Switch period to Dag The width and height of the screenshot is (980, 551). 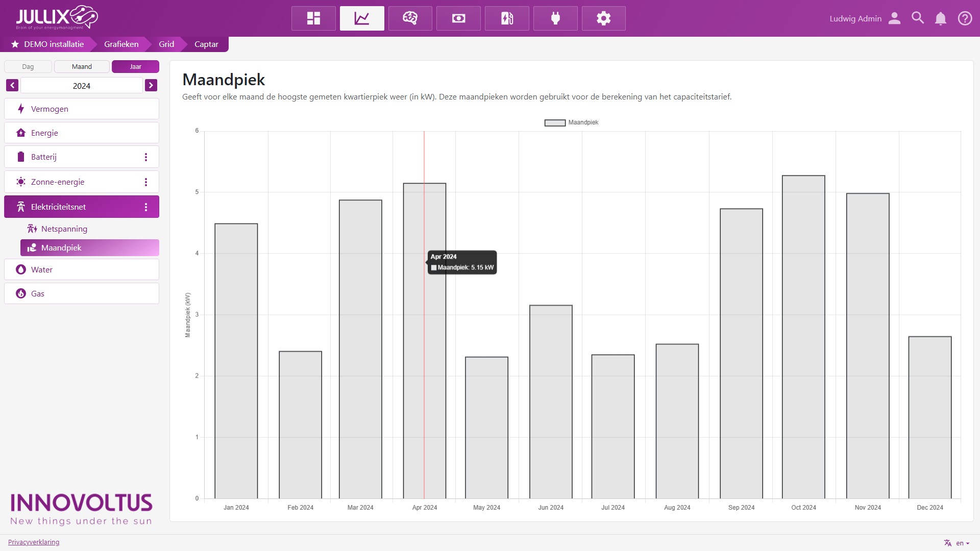click(28, 67)
